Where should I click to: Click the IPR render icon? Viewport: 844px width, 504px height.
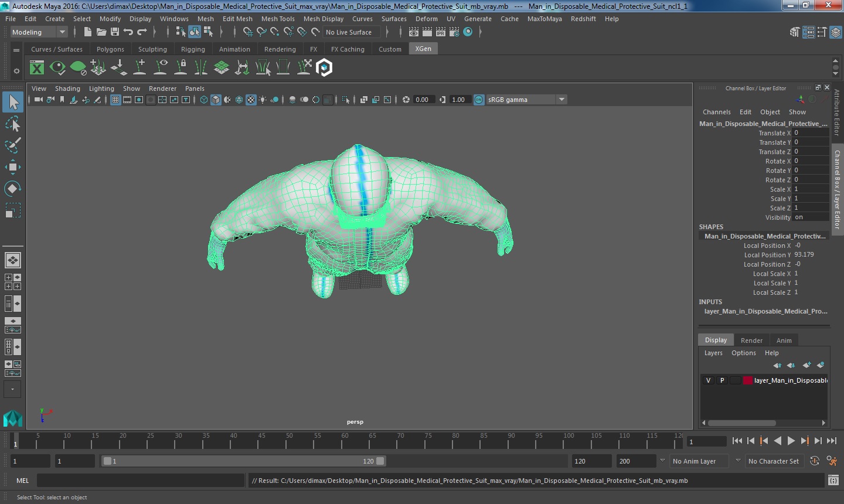click(441, 32)
